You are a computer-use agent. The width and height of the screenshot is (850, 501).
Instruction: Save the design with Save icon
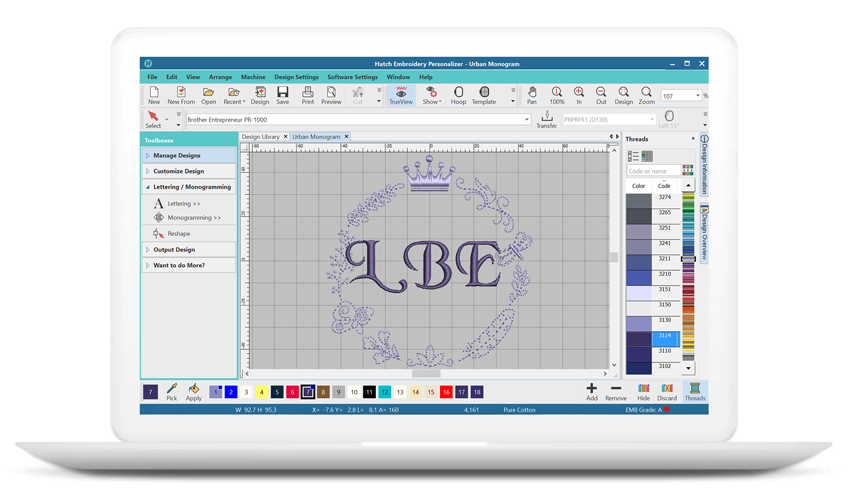[282, 95]
